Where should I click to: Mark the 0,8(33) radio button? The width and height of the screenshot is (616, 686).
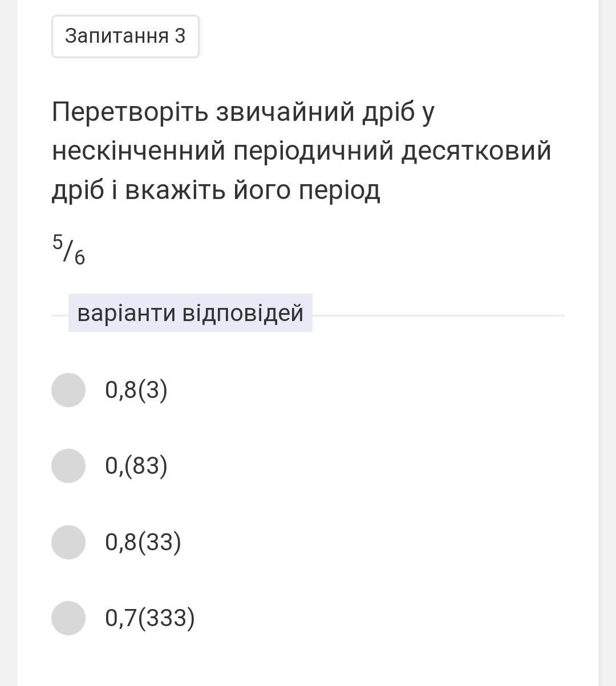pos(68,542)
